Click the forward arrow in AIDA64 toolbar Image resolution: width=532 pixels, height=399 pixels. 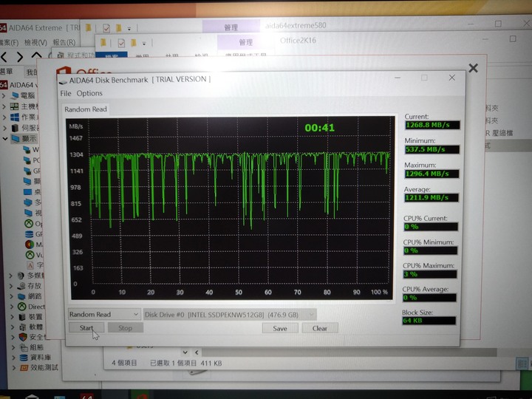click(x=20, y=57)
